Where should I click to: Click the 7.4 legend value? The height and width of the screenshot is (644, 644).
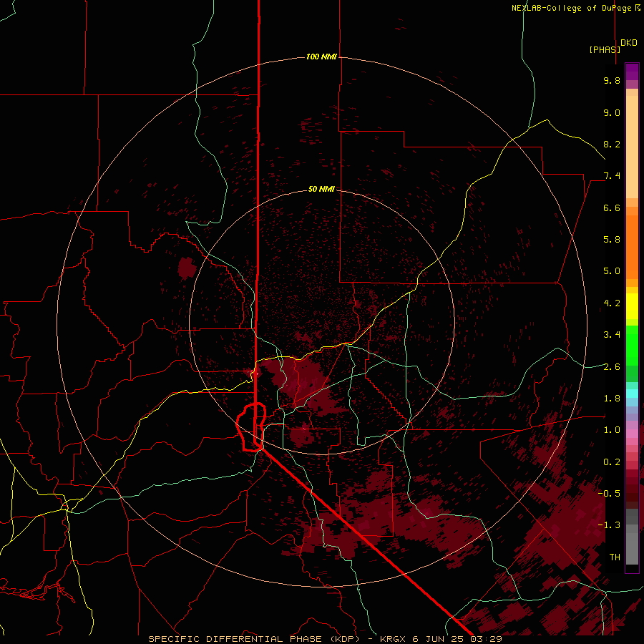point(612,176)
